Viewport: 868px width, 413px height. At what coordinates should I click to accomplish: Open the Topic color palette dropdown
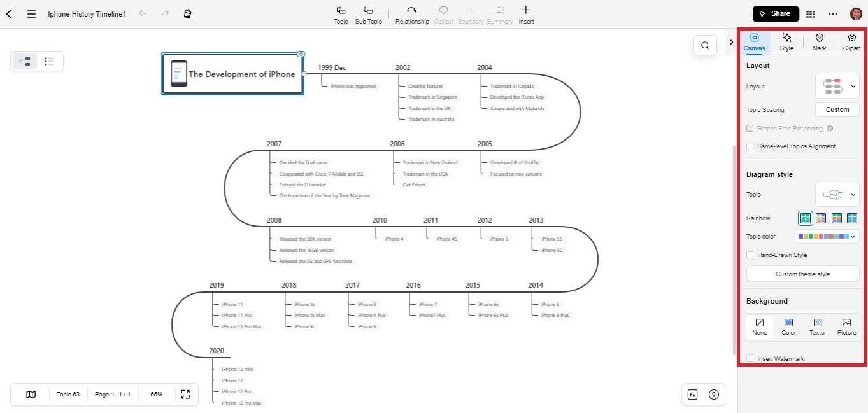pyautogui.click(x=827, y=237)
